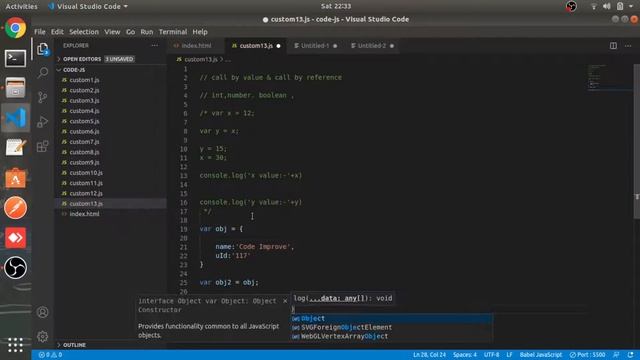Click the Port : 5500 Live Server item
The height and width of the screenshot is (360, 640).
click(587, 355)
